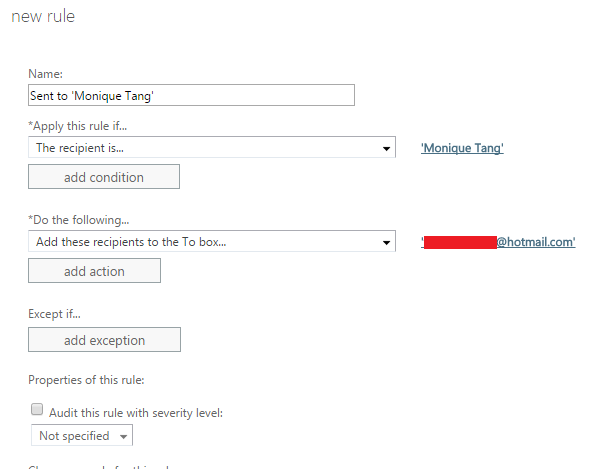The height and width of the screenshot is (469, 607).
Task: Click the 'Properties of this rule:' heading
Action: 86,380
